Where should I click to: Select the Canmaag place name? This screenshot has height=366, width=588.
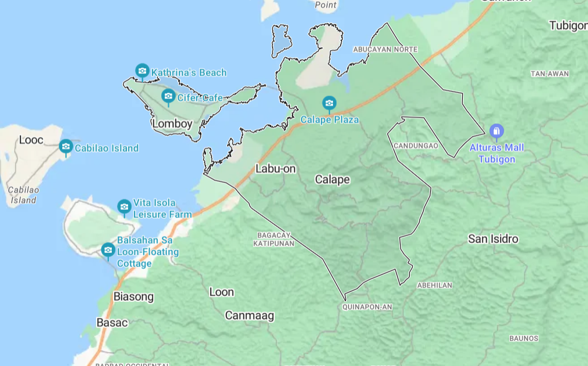(249, 316)
